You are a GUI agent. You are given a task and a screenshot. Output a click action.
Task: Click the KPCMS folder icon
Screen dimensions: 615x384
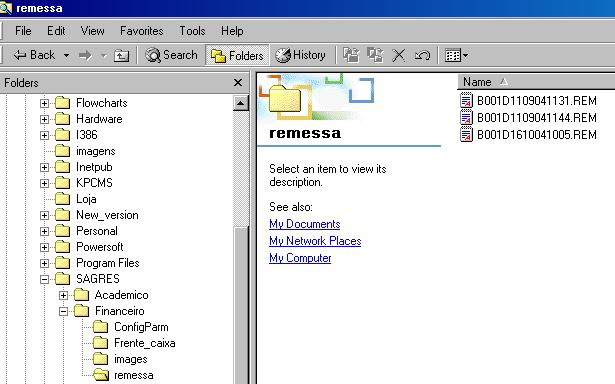[x=62, y=183]
